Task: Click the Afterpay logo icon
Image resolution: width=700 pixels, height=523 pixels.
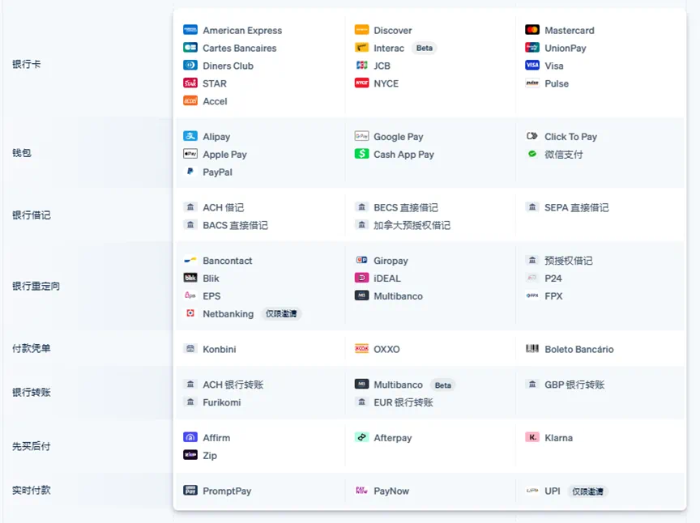Action: 362,437
